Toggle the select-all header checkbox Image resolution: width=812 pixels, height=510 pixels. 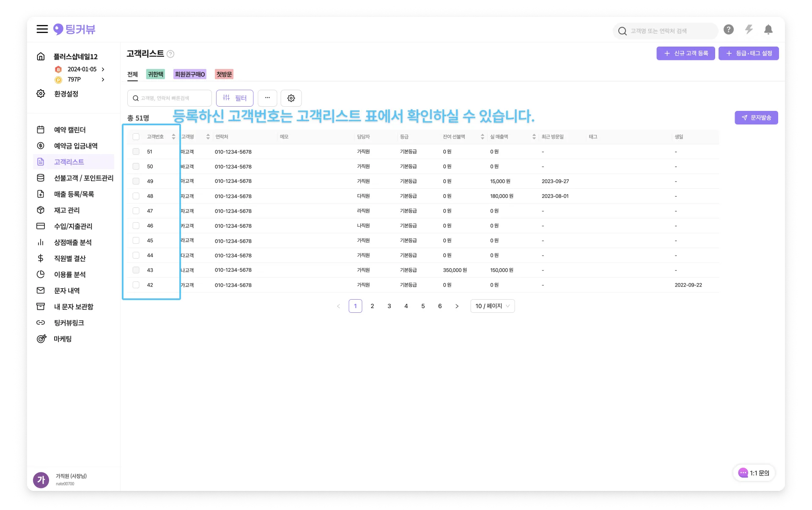pos(136,137)
